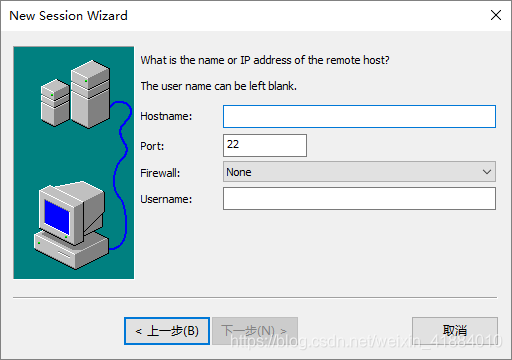Click the greyed-out 下一步(N) button

pos(255,331)
